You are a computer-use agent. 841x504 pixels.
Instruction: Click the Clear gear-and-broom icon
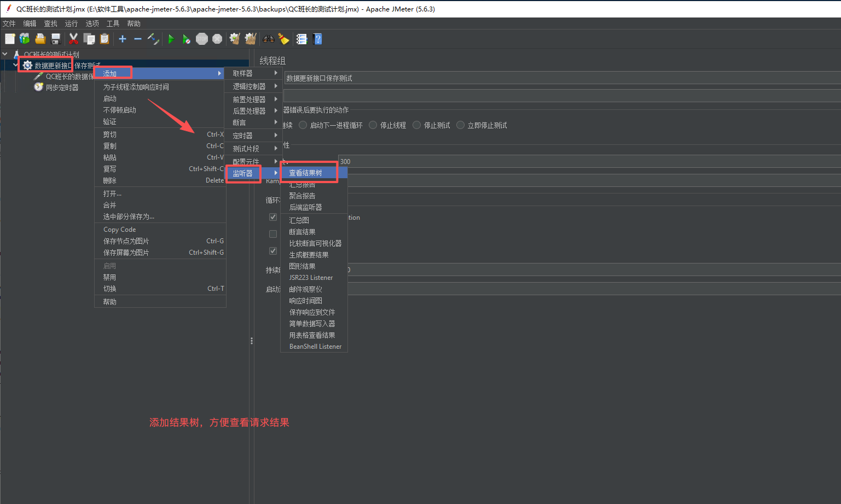[235, 39]
